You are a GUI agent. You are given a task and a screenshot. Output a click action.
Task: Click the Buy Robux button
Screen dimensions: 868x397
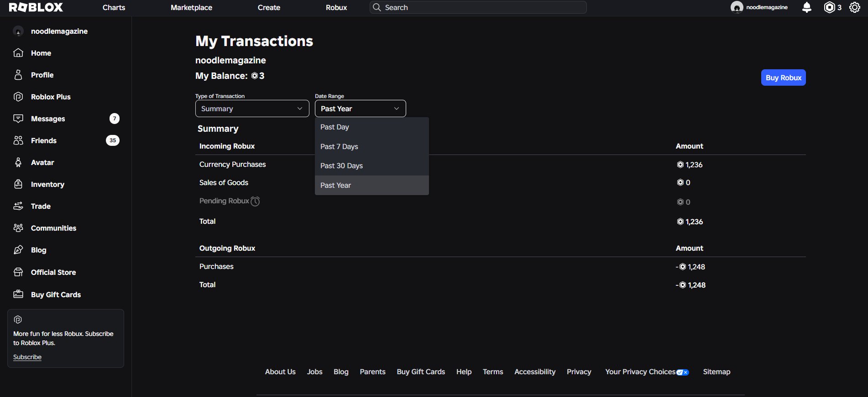point(784,77)
